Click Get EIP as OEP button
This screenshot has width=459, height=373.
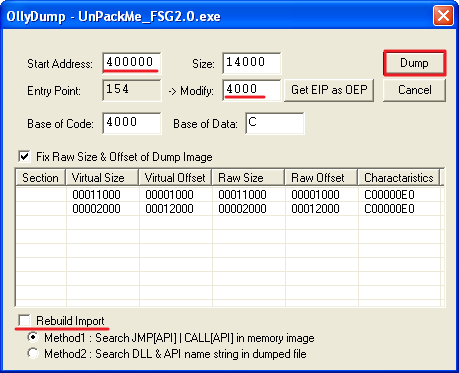[329, 90]
